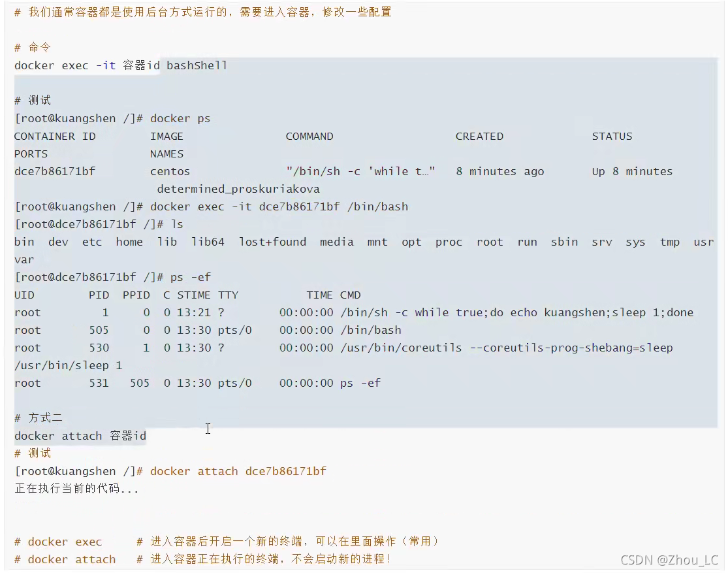The height and width of the screenshot is (573, 728).
Task: Click the PID '505' in /bin/bash row
Action: (99, 331)
